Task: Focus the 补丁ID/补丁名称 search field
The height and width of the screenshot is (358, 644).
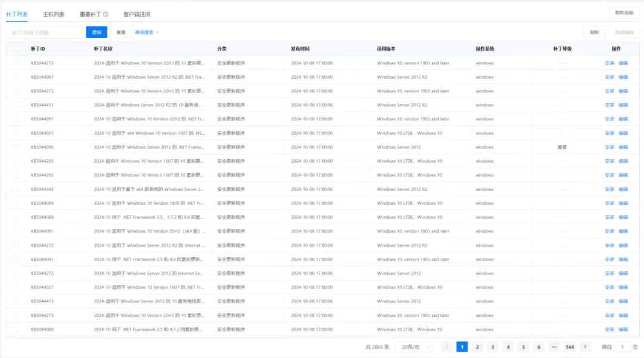Action: (x=44, y=32)
